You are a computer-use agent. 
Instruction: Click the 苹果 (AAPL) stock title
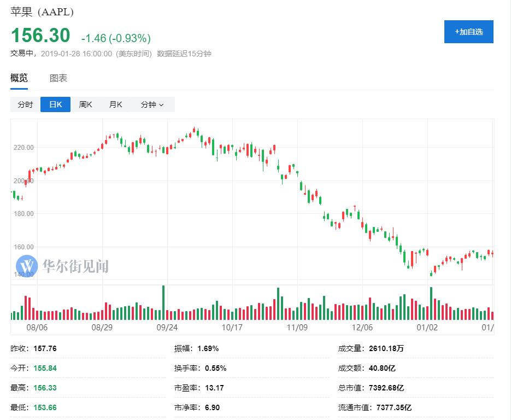click(42, 11)
